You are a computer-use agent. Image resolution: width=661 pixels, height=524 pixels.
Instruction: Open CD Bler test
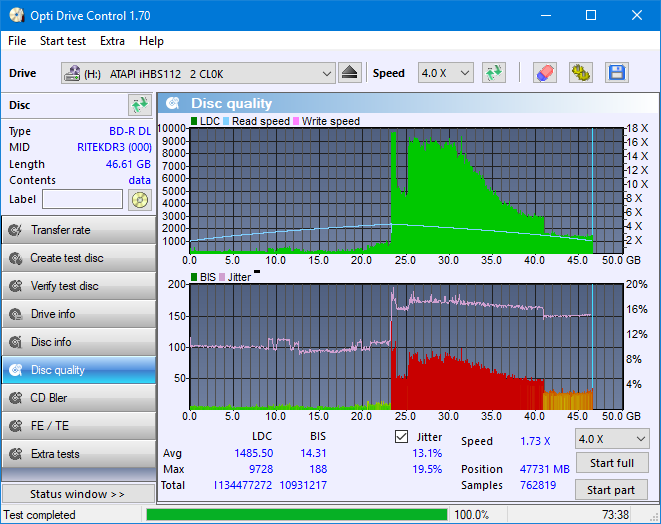(x=79, y=398)
